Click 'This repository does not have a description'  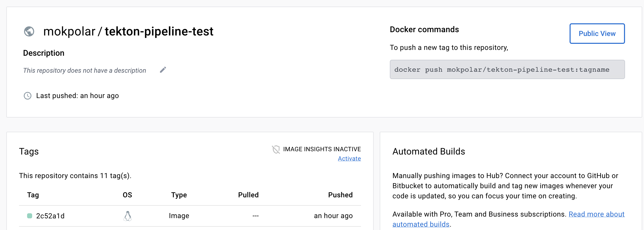(85, 70)
